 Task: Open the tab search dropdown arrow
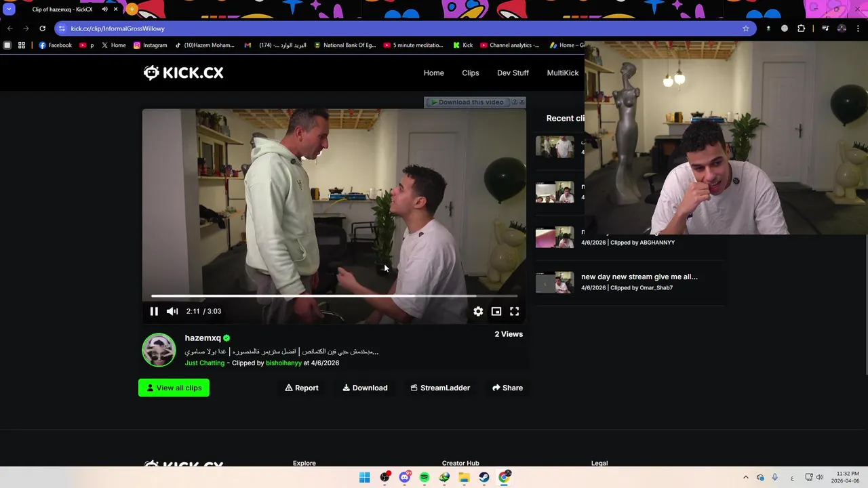(9, 9)
